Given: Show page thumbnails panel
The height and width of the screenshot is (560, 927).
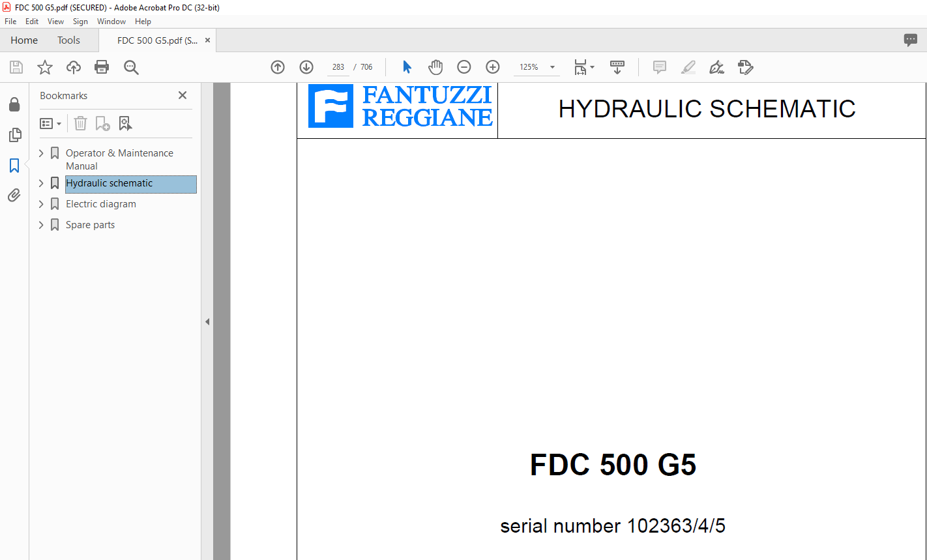Looking at the screenshot, I should click(x=14, y=135).
